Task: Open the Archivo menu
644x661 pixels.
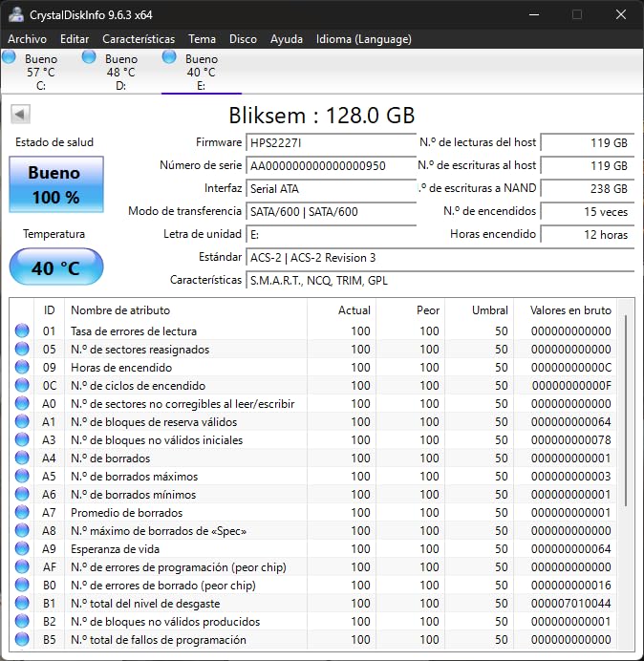Action: pos(27,39)
